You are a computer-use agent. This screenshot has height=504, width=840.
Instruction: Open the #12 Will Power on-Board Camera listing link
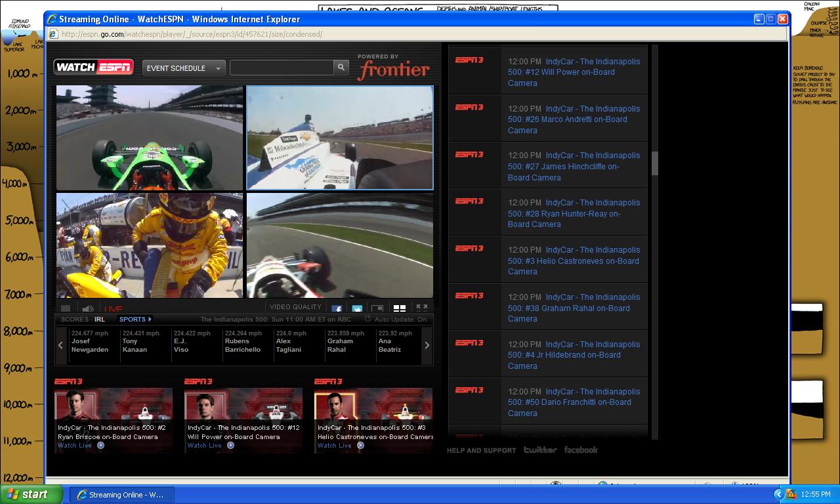[x=574, y=72]
